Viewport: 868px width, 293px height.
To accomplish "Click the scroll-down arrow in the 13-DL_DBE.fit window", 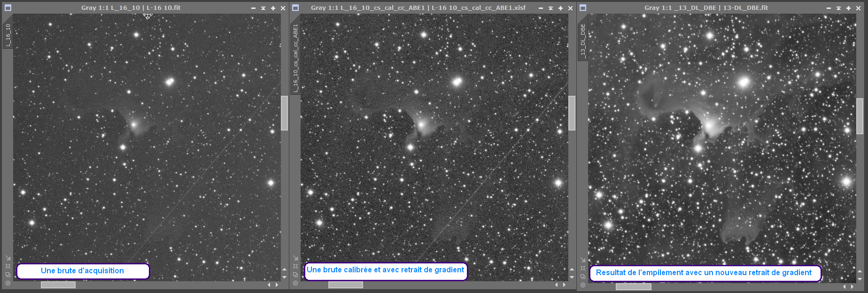I will [x=860, y=279].
